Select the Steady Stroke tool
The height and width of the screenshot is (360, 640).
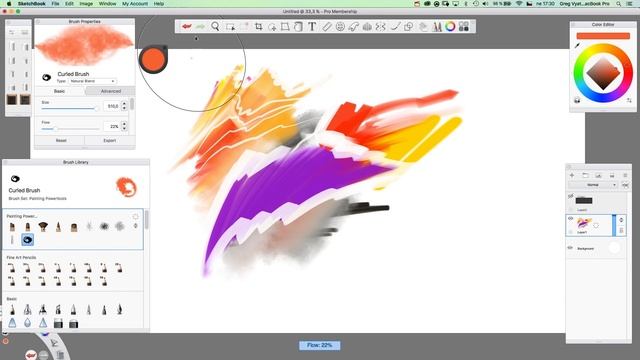pos(395,27)
